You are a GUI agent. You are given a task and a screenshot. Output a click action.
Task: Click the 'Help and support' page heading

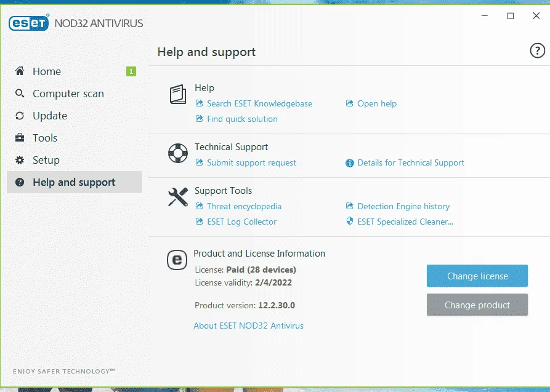click(x=206, y=52)
